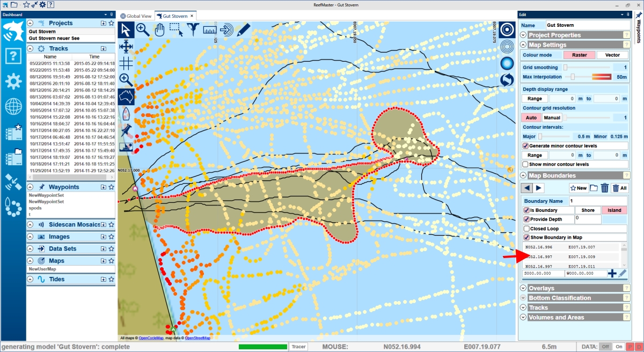The width and height of the screenshot is (644, 352).
Task: Open the Waypoints side tab
Action: pyautogui.click(x=638, y=30)
